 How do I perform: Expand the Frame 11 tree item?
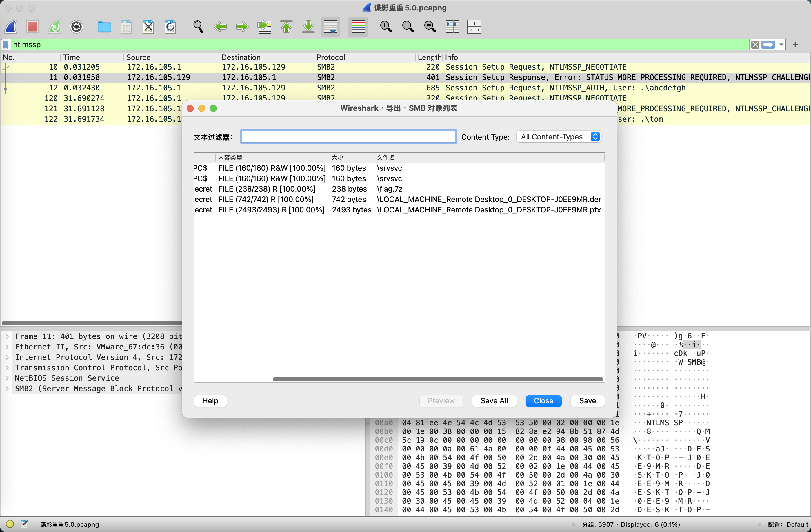[7, 336]
